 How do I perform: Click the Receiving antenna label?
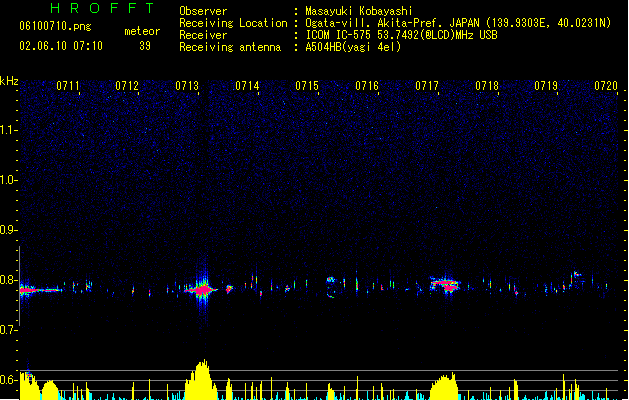point(230,47)
